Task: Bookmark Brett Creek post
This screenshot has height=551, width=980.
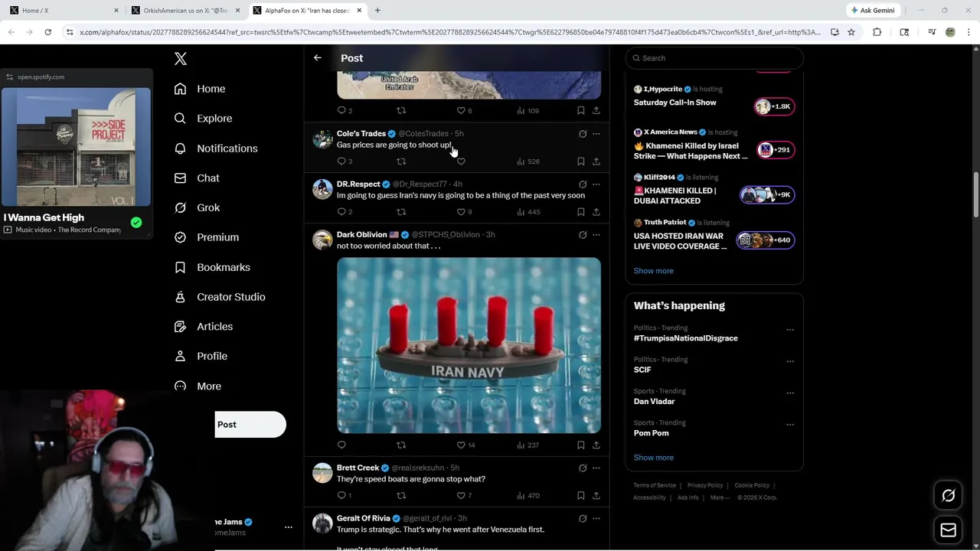Action: tap(580, 496)
